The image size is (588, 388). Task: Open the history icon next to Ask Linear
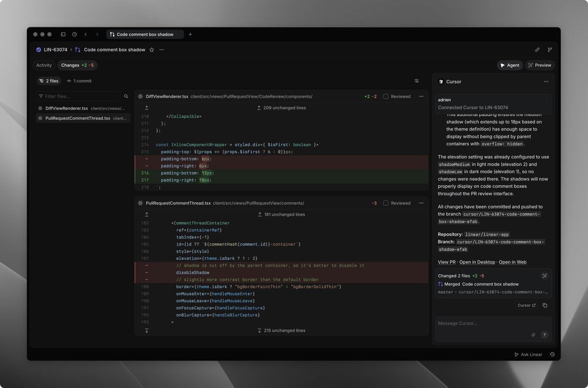click(552, 354)
